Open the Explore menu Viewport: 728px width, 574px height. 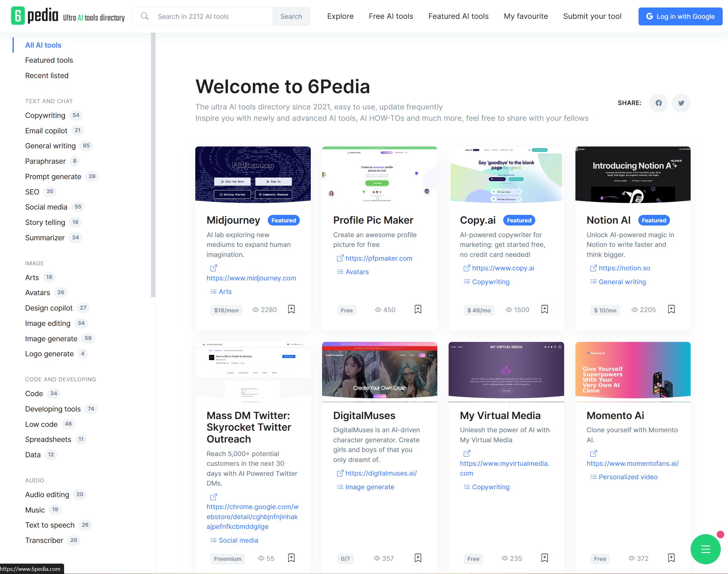[340, 16]
